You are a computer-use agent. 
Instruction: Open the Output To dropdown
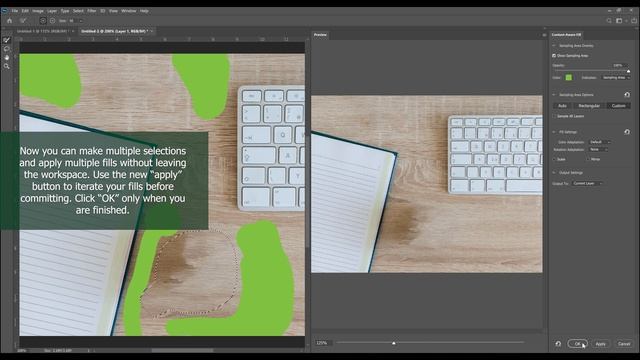[x=587, y=184]
